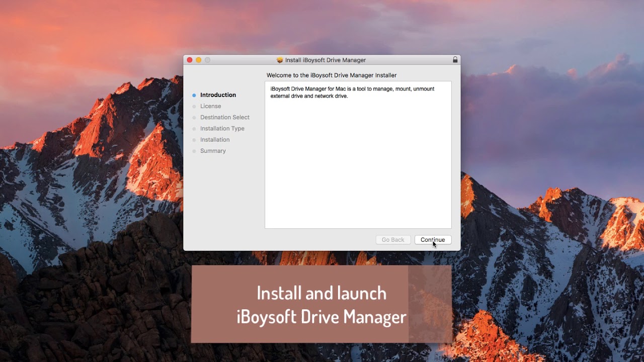The height and width of the screenshot is (362, 644).
Task: Click the welcome heading text of installer
Action: [332, 75]
